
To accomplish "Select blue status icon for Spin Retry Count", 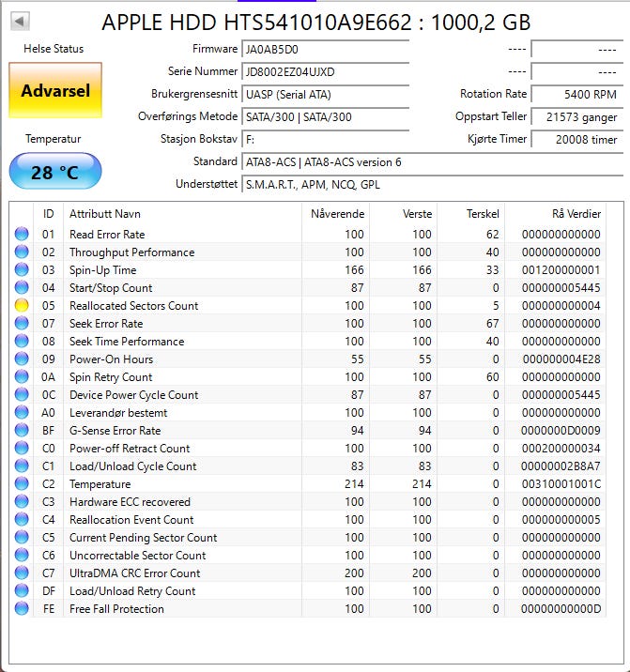I will click(x=22, y=376).
